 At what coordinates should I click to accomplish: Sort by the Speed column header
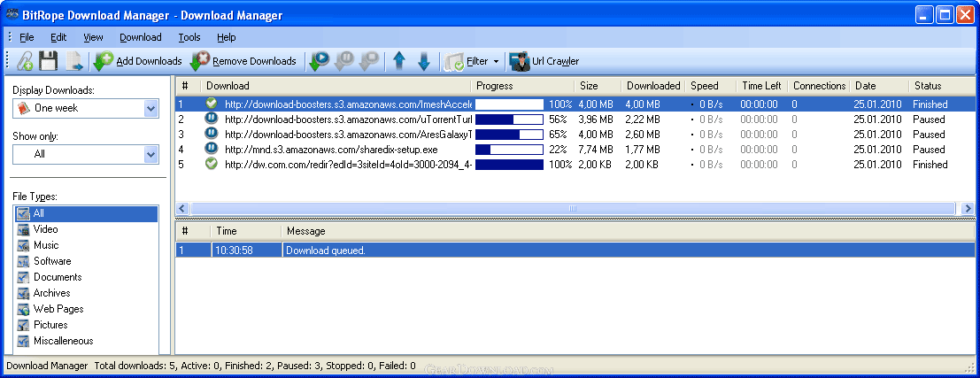711,86
